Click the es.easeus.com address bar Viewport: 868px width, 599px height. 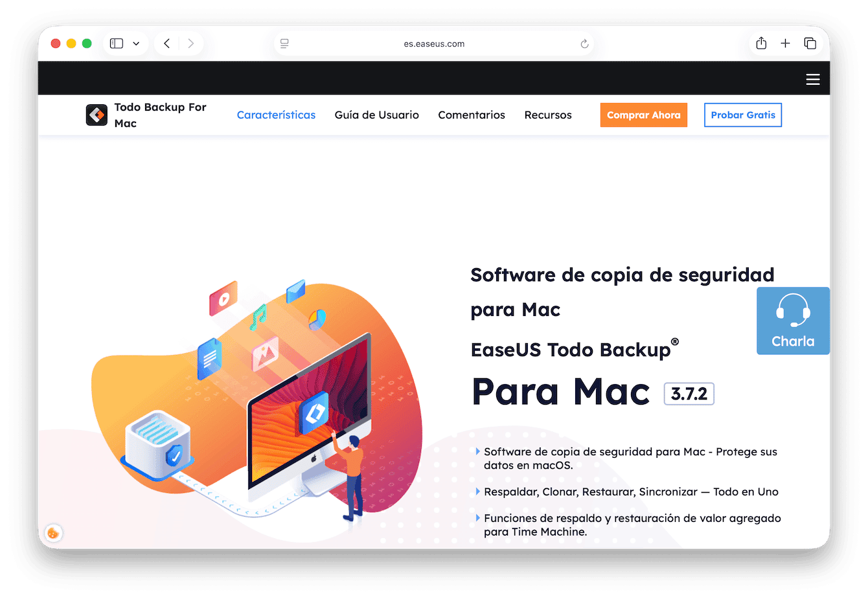[434, 43]
